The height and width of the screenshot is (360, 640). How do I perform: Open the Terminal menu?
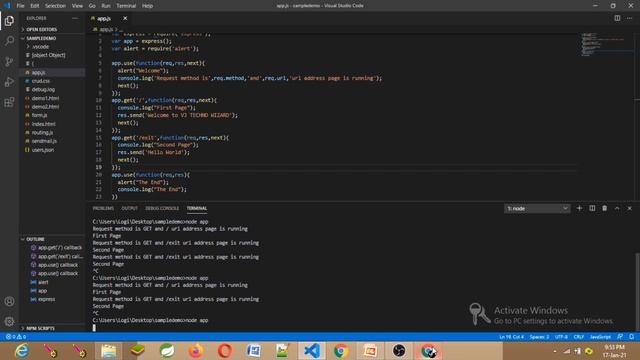126,6
